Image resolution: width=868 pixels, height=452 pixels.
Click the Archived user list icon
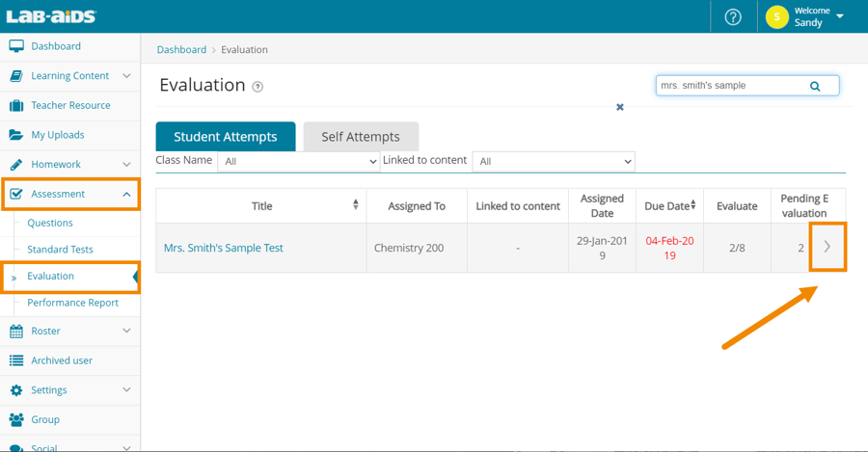[x=16, y=360]
